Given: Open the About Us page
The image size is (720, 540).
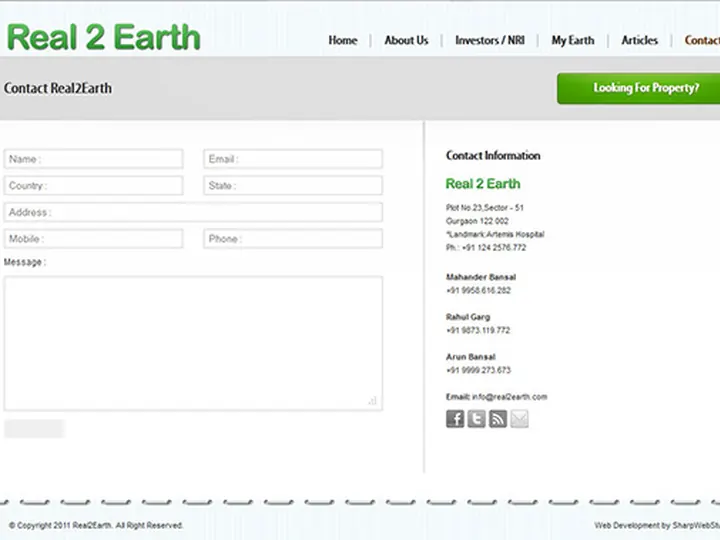Looking at the screenshot, I should click(x=406, y=40).
